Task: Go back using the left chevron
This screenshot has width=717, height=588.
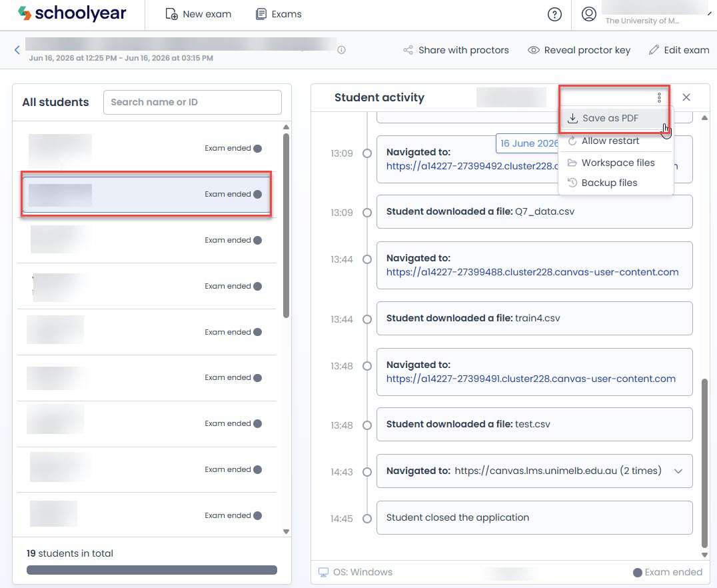Action: tap(17, 50)
